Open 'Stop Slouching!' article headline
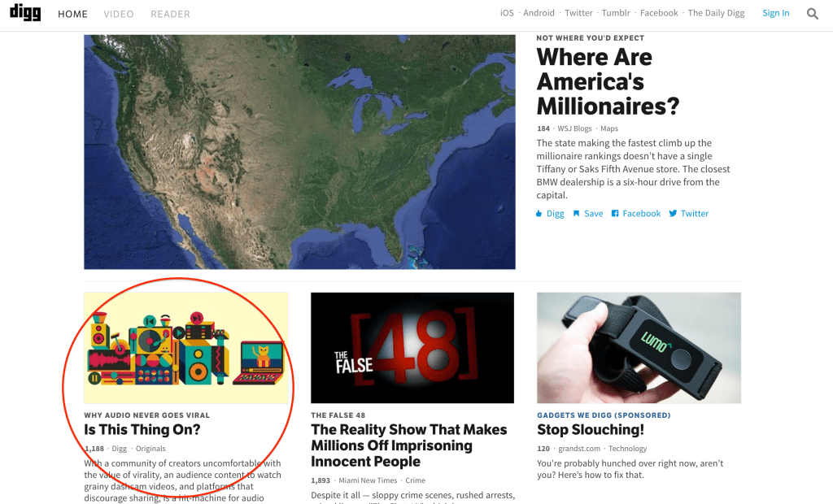This screenshot has height=504, width=833. point(591,429)
